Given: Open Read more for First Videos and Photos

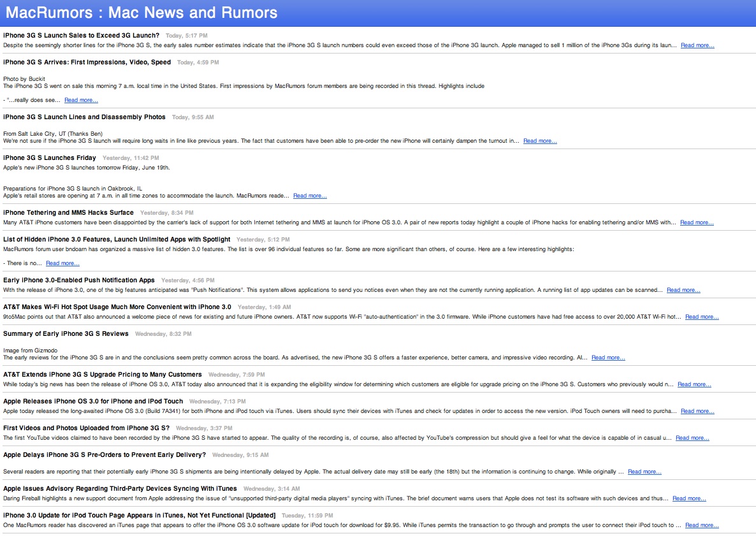Looking at the screenshot, I should tap(692, 438).
